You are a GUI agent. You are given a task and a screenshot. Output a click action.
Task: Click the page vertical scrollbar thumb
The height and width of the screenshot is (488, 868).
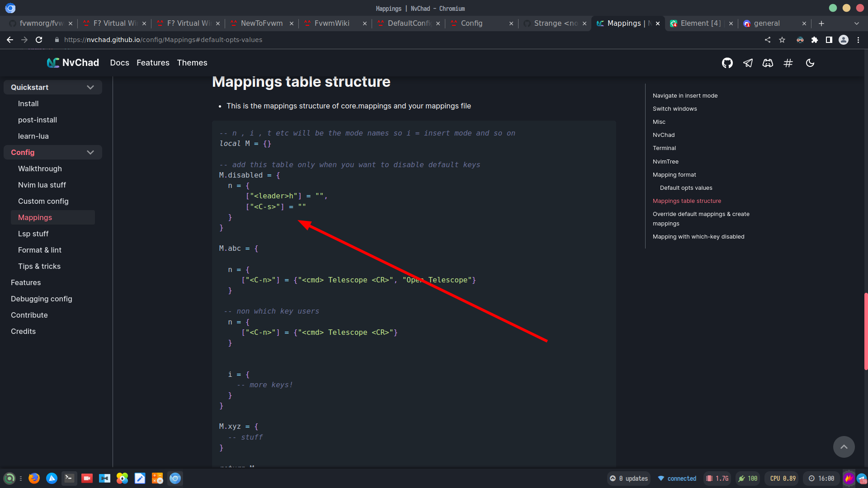coord(866,331)
